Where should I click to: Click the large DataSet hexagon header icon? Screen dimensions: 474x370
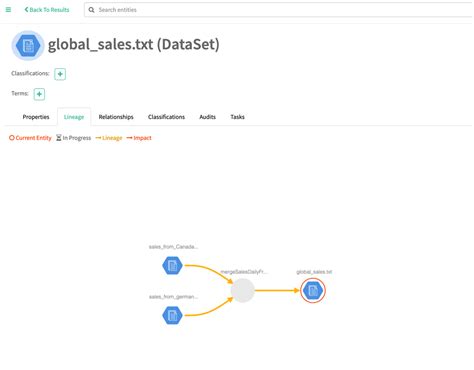[28, 46]
